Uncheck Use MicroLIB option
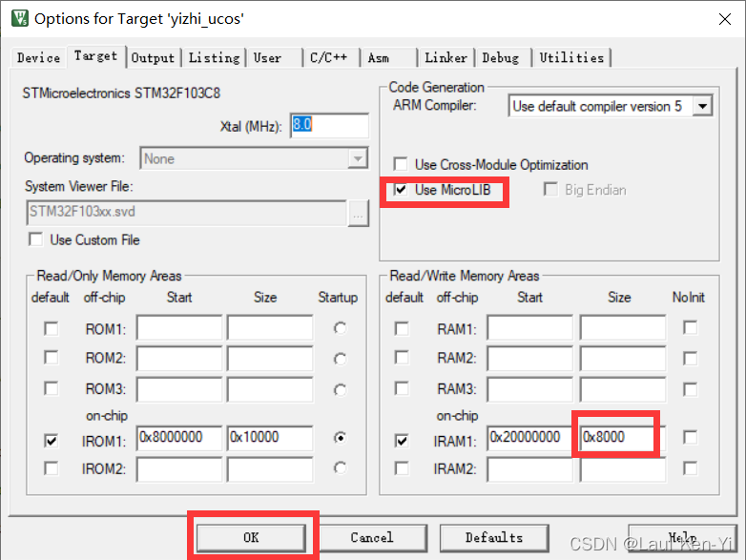Screen dimensions: 746x560 401,190
